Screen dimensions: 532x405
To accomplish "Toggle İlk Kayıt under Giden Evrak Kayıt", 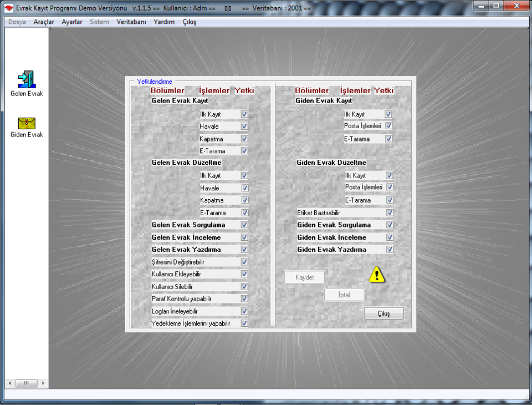I will 388,114.
